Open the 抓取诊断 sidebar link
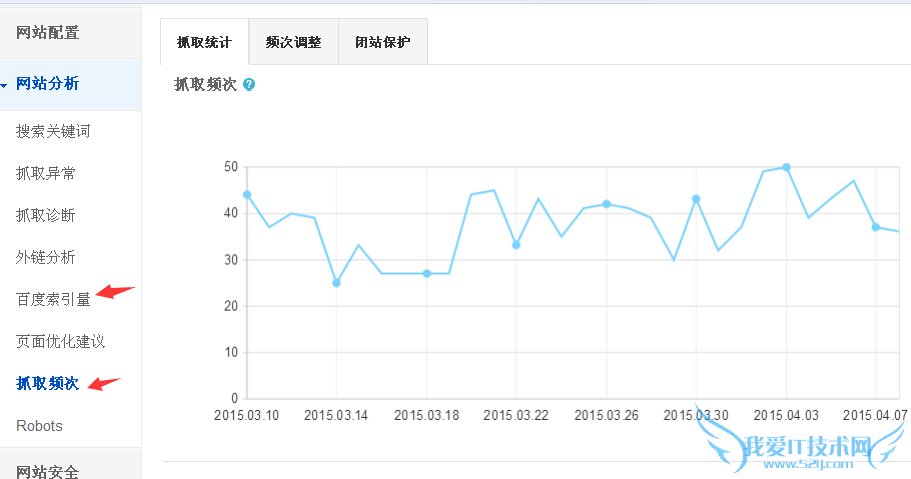 click(45, 215)
